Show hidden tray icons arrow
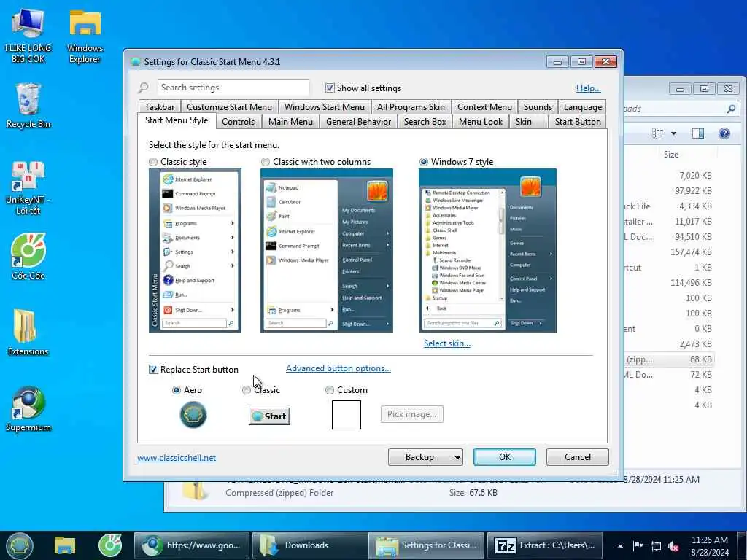The image size is (747, 560). [x=620, y=546]
